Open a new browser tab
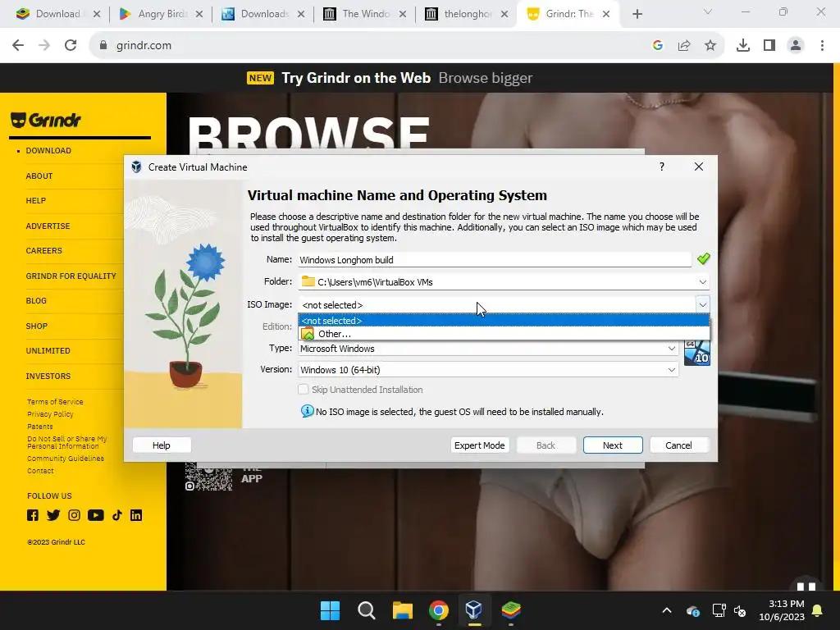Image resolution: width=840 pixels, height=630 pixels. click(x=637, y=14)
